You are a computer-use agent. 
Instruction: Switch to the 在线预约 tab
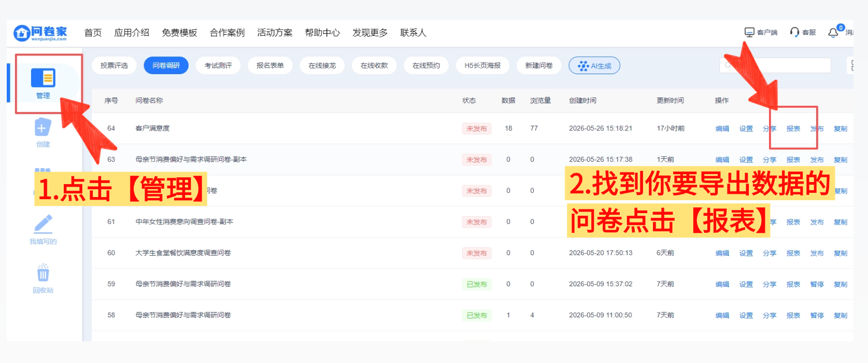pos(426,65)
